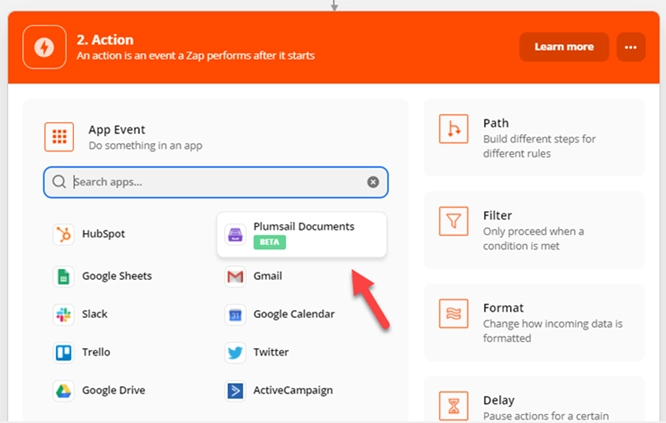The height and width of the screenshot is (423, 666).
Task: Select the Twitter label
Action: click(271, 352)
